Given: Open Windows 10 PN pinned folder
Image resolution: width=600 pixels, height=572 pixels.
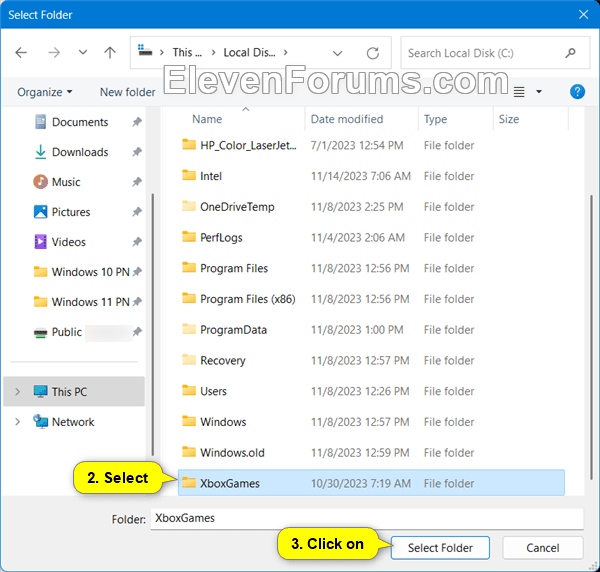Looking at the screenshot, I should coord(91,272).
